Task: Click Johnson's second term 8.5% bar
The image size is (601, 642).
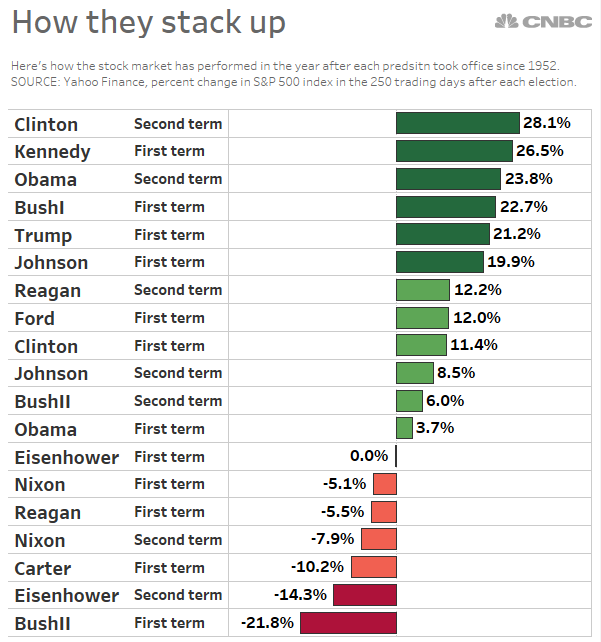Action: [x=414, y=373]
